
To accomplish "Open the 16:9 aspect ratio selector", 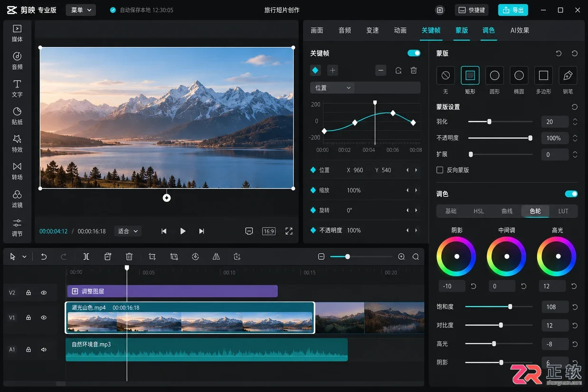I will (269, 231).
